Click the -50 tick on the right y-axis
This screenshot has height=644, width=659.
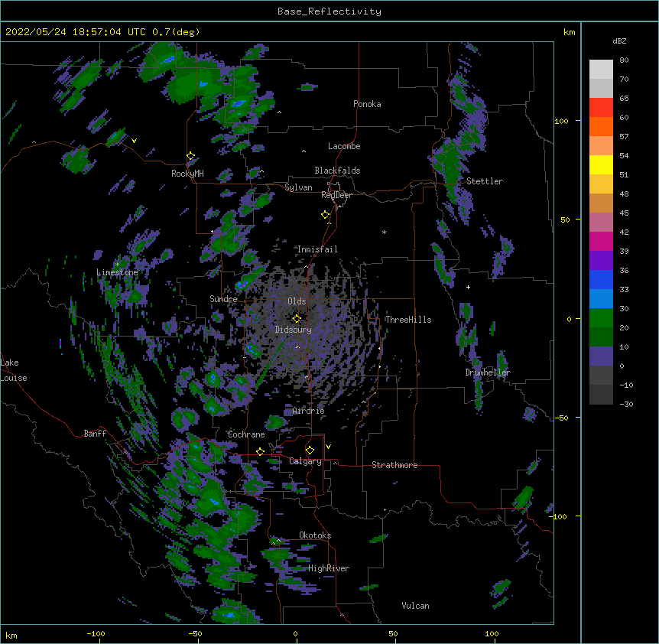[561, 418]
